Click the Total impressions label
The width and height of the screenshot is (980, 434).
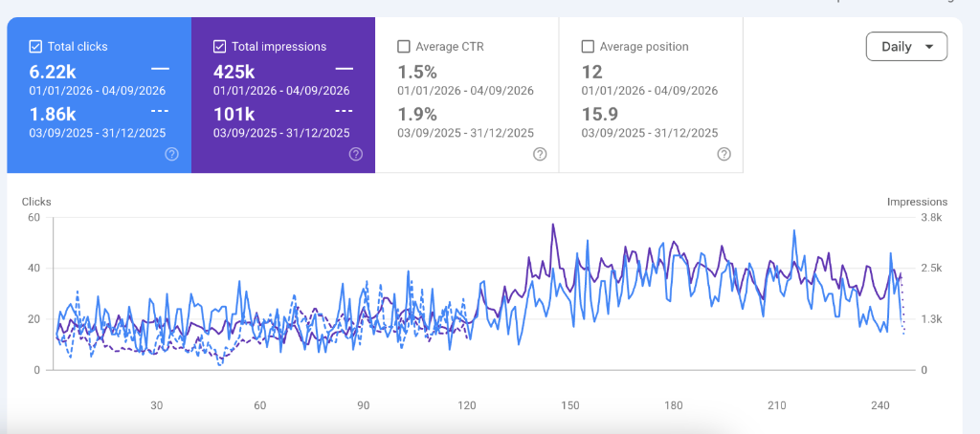(278, 46)
